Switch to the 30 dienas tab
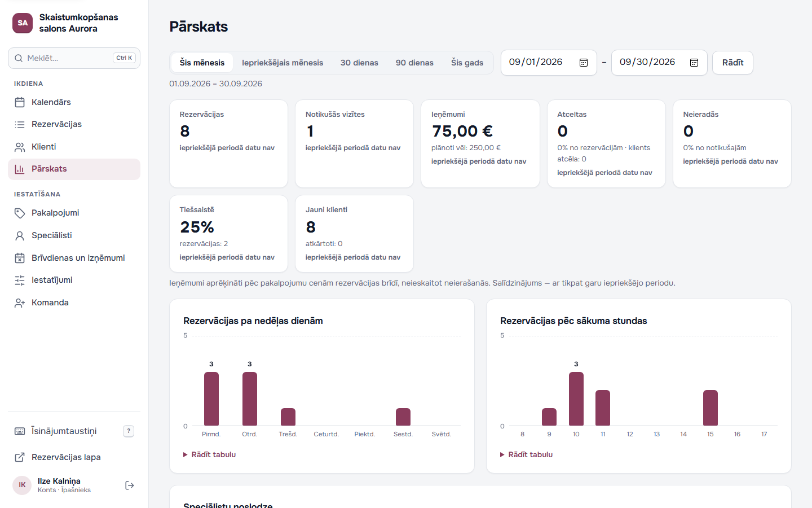 click(359, 63)
